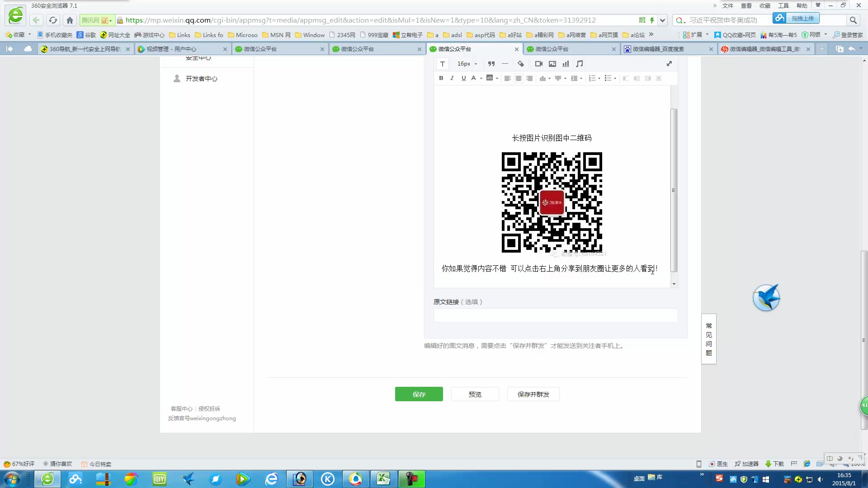Click the browser search magnifier icon

coord(853,20)
